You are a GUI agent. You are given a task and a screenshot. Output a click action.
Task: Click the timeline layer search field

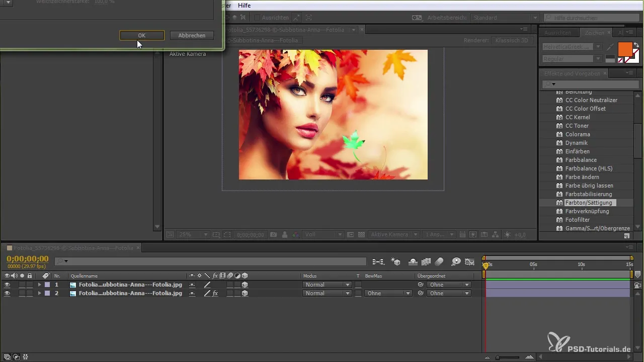(210, 261)
